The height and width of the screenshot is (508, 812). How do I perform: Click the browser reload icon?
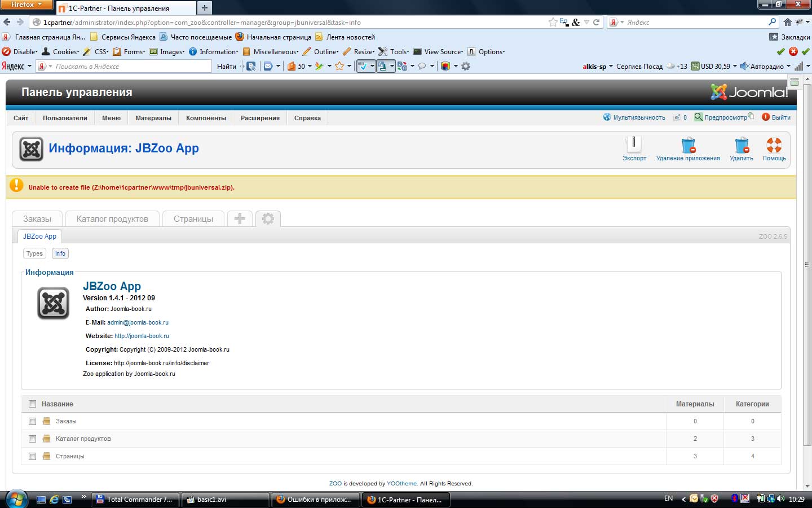tap(596, 23)
